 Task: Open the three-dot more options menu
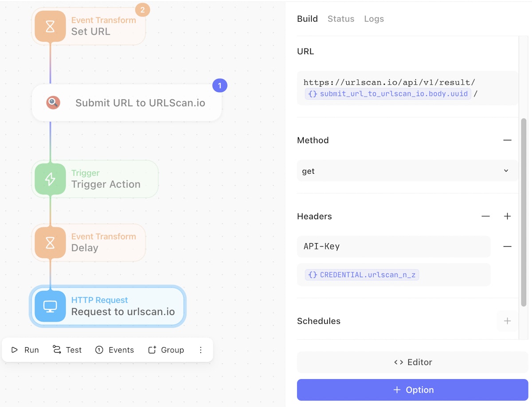pos(200,350)
